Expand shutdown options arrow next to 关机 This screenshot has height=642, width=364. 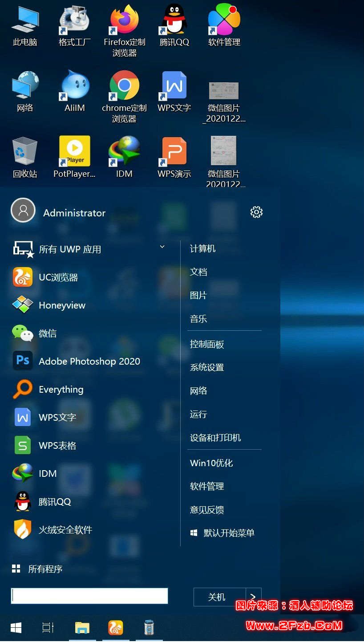point(253,597)
